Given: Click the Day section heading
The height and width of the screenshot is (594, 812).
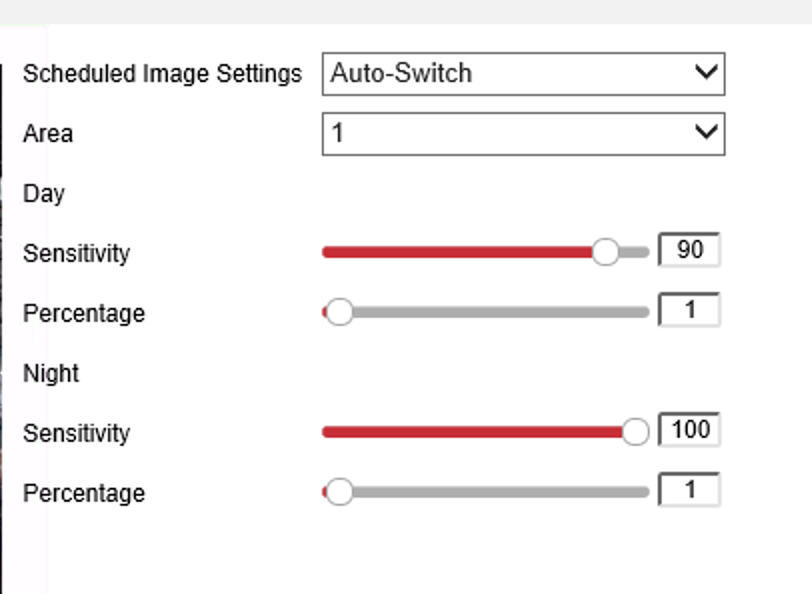Looking at the screenshot, I should 44,194.
